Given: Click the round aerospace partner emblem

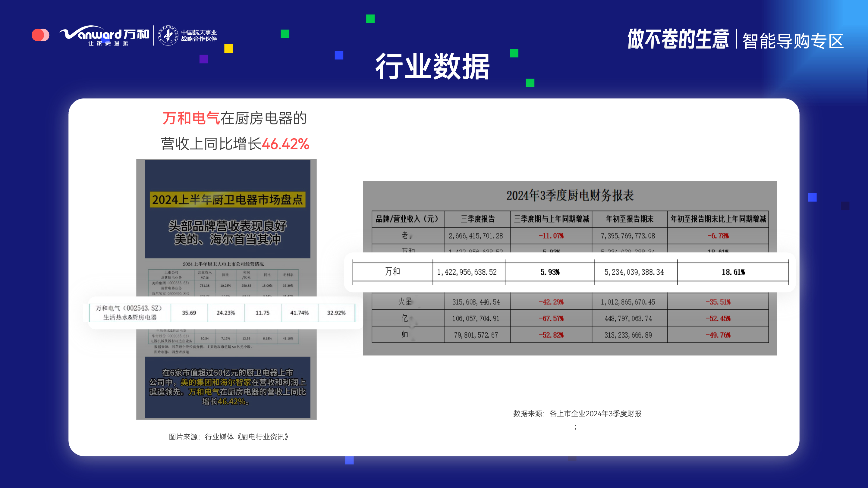Looking at the screenshot, I should click(168, 35).
